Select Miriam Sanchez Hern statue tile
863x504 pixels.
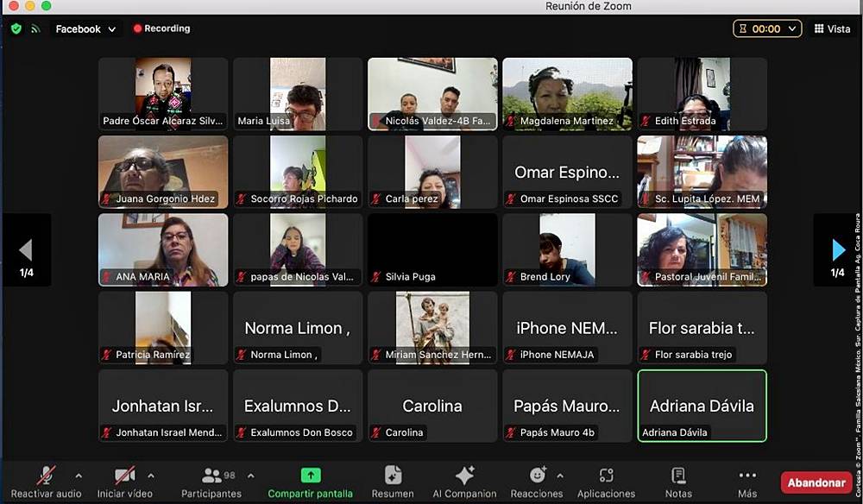coord(432,328)
